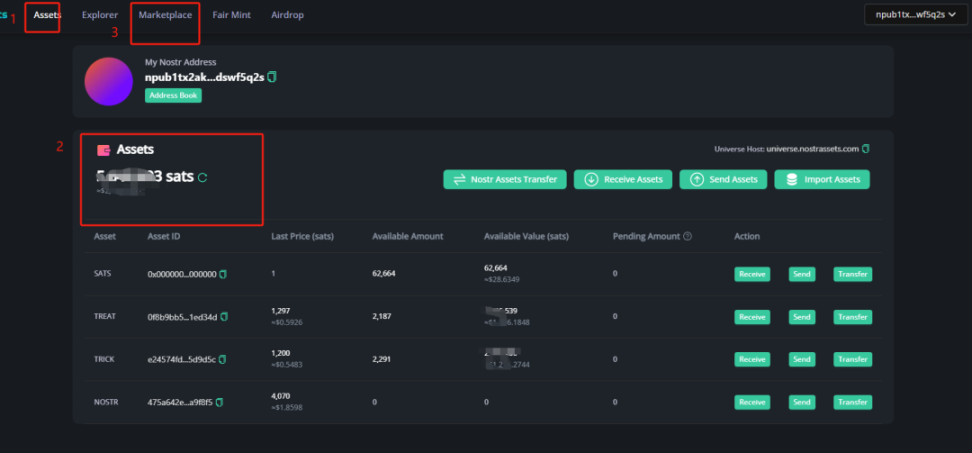Screen dimensions: 972x453
Task: Open the Explorer tab
Action: pyautogui.click(x=100, y=15)
